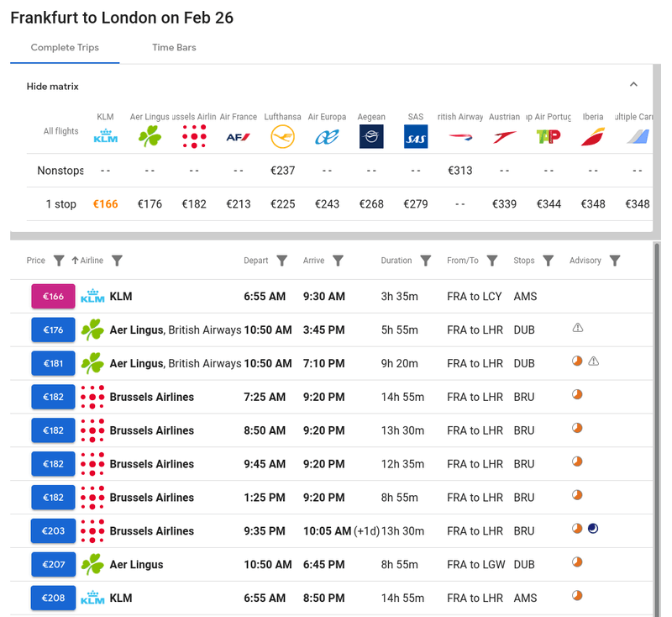Click the Price column filter icon
This screenshot has width=672, height=617.
[x=59, y=261]
